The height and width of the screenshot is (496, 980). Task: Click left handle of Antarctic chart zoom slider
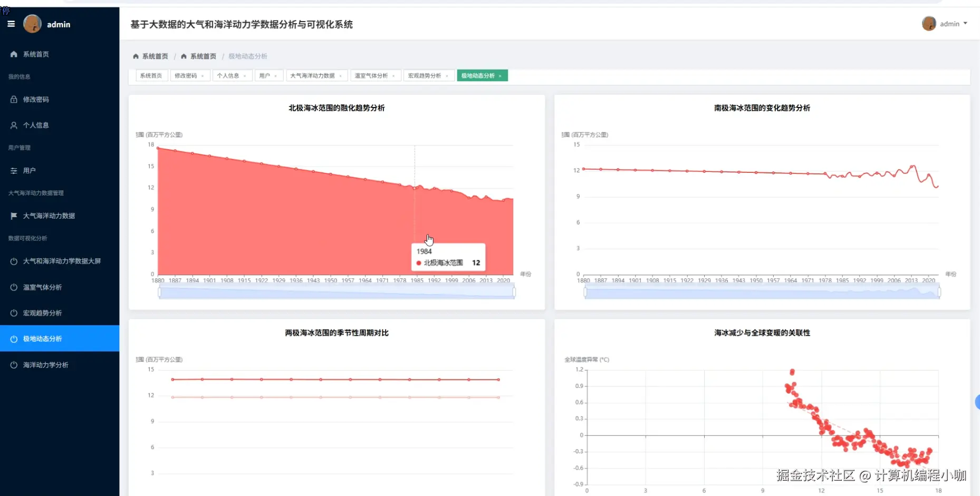[x=585, y=291]
